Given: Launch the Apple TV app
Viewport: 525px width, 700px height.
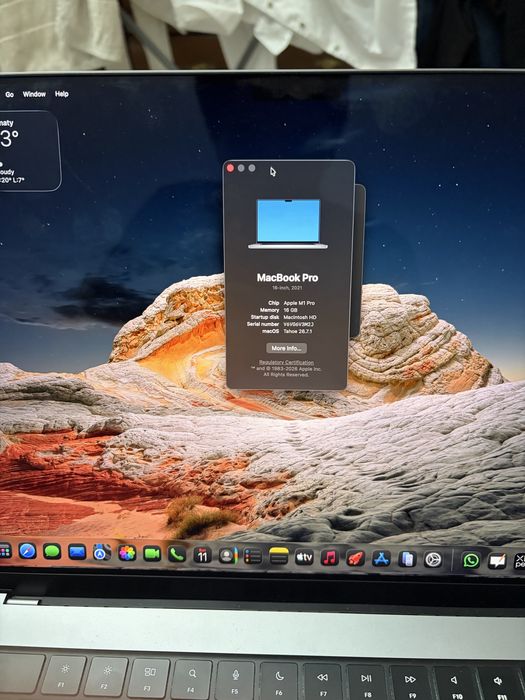Looking at the screenshot, I should pos(304,557).
